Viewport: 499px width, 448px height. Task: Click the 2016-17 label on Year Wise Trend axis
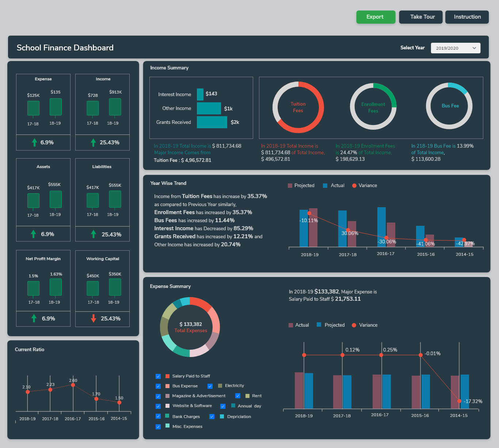pos(386,254)
